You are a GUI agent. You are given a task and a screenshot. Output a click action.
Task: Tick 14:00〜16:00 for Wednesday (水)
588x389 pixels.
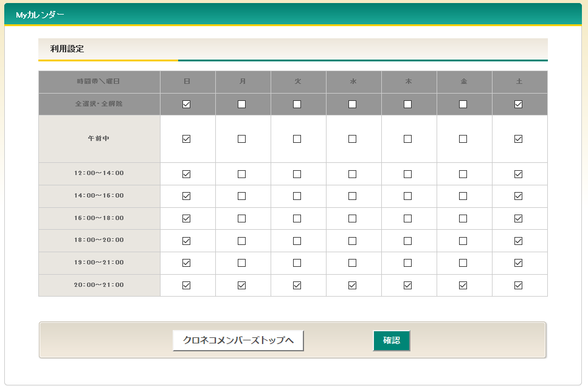click(x=353, y=196)
